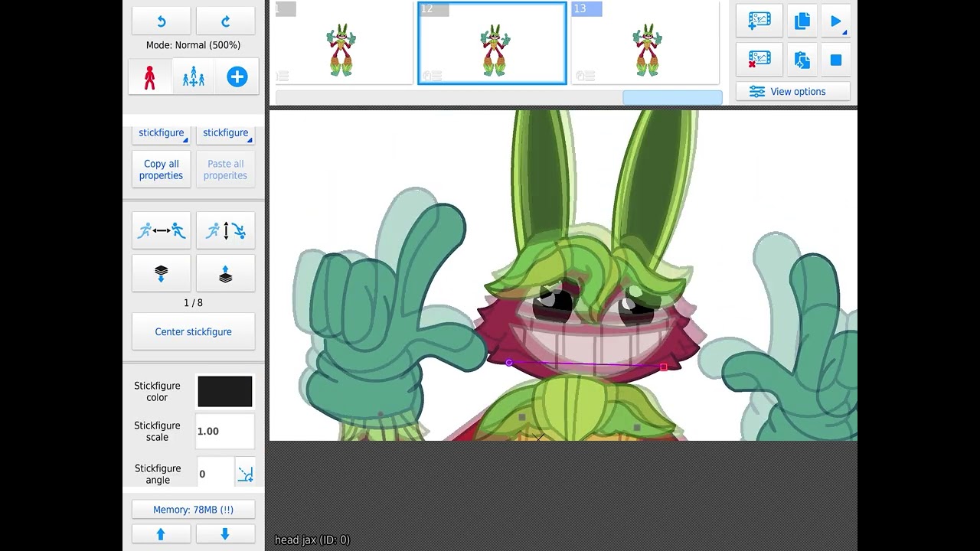
Task: Move the panel up with the up arrow
Action: (x=161, y=534)
